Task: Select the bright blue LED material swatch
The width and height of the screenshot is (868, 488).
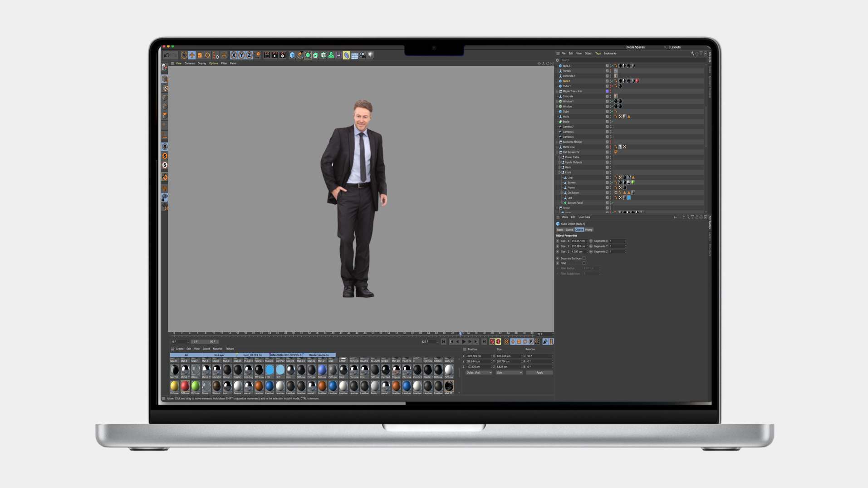Action: pyautogui.click(x=270, y=370)
